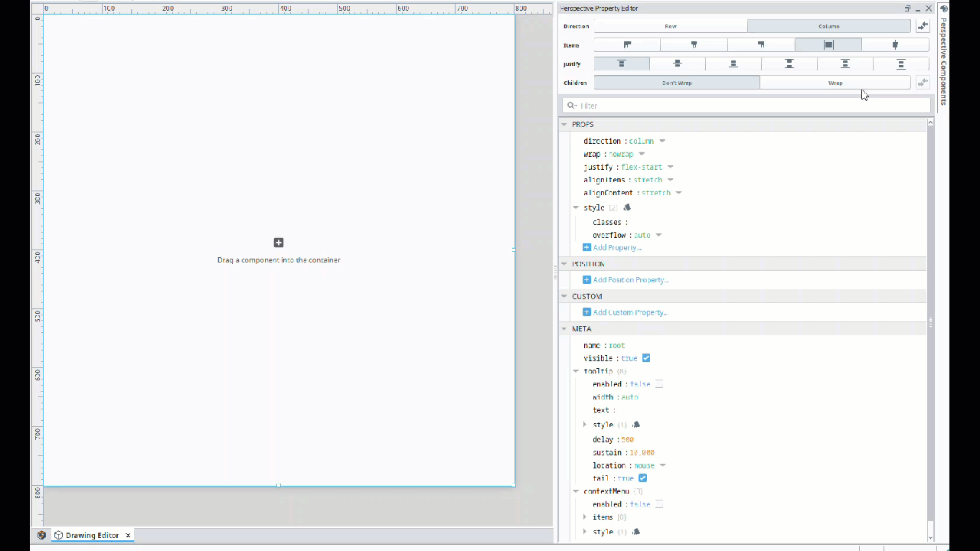This screenshot has height=551, width=980.
Task: Open the alignItems property dropdown
Action: (x=670, y=181)
